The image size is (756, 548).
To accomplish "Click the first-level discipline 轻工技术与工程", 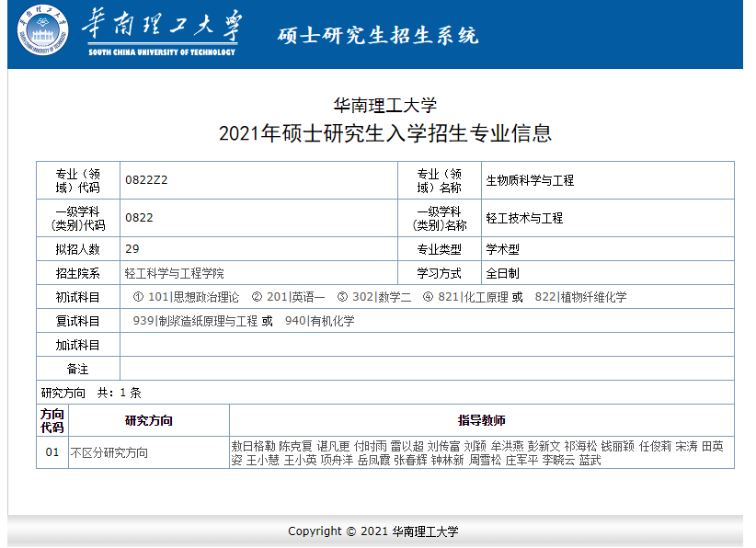I will coord(524,219).
